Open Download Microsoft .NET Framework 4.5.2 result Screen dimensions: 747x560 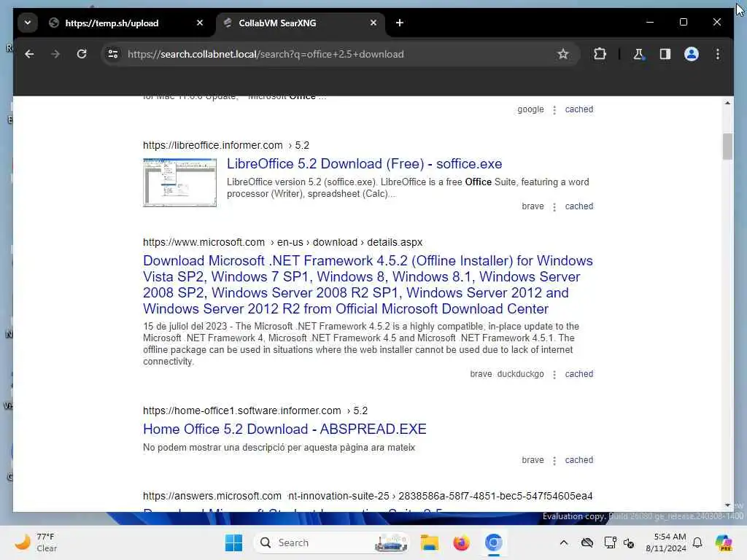point(368,285)
